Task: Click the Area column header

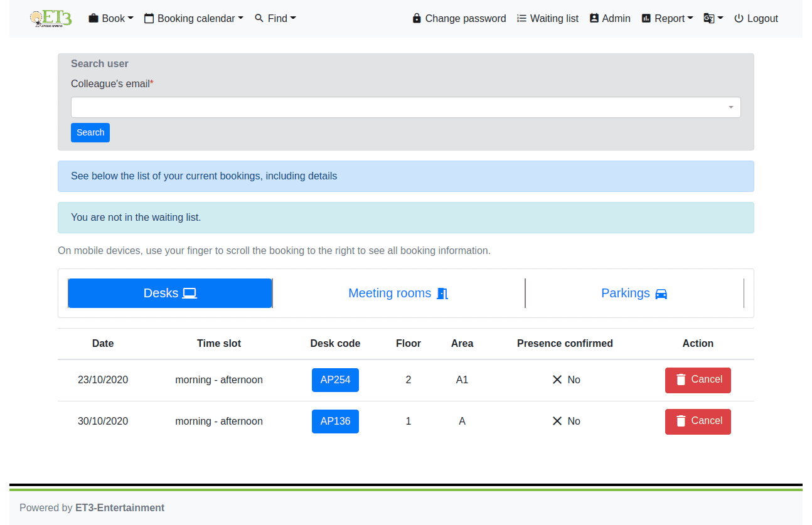Action: pyautogui.click(x=462, y=344)
